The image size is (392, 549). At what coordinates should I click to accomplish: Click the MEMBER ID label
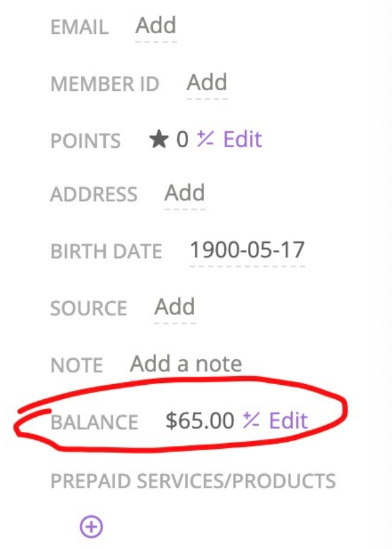105,84
